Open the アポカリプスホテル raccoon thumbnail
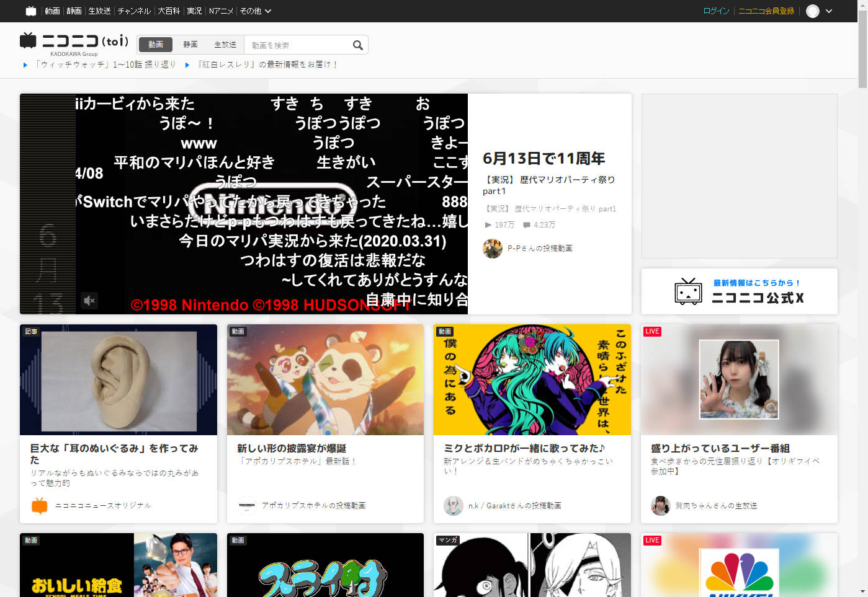Viewport: 868px width, 597px height. coord(325,379)
